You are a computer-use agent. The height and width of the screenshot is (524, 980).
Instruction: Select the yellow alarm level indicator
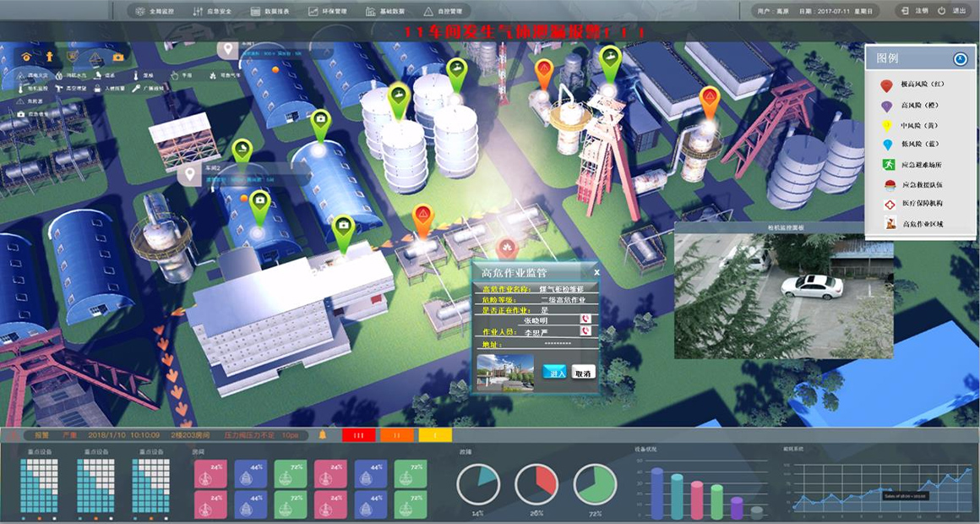pyautogui.click(x=435, y=435)
